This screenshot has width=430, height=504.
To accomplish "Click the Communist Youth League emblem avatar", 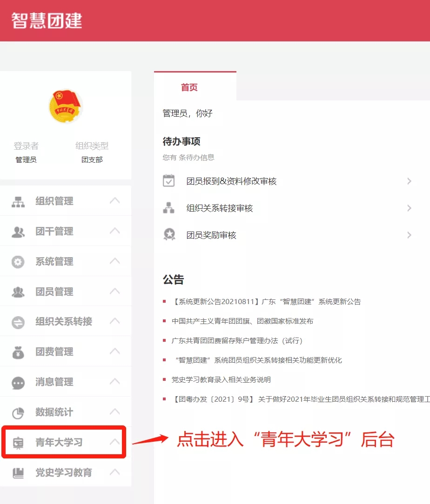I will pyautogui.click(x=65, y=106).
